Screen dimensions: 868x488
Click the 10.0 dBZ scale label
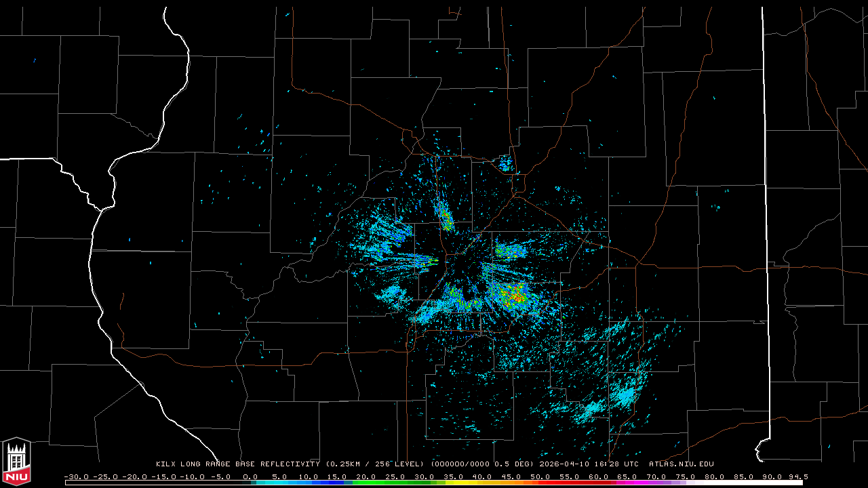pyautogui.click(x=309, y=476)
